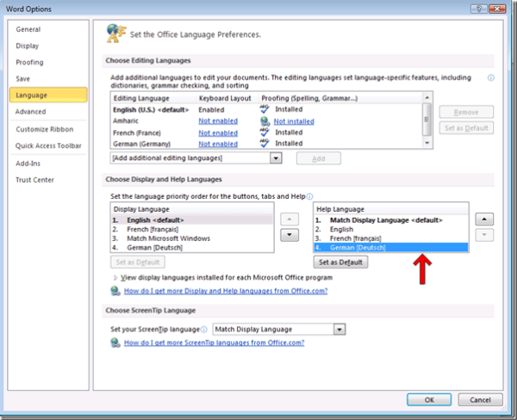Viewport: 517px width, 420px height.
Task: Click Set as Default for editing languages
Action: click(x=466, y=128)
